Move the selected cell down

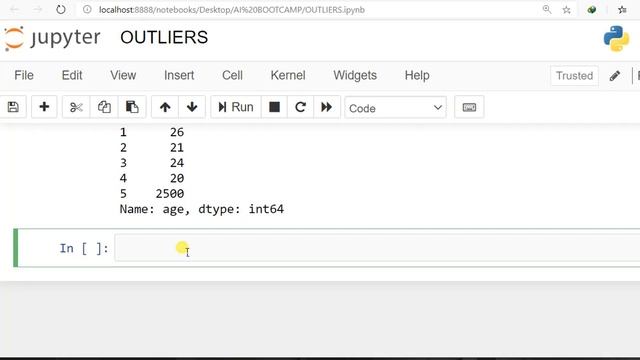[192, 107]
